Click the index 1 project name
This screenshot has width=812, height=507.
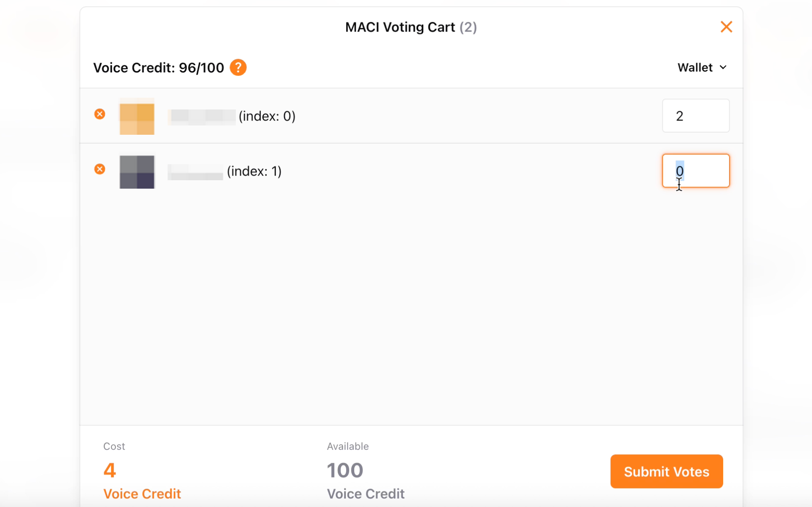click(225, 171)
